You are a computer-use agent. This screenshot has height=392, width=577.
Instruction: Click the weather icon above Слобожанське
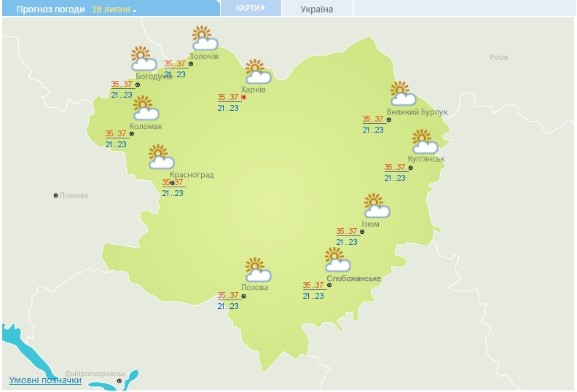[x=337, y=259]
